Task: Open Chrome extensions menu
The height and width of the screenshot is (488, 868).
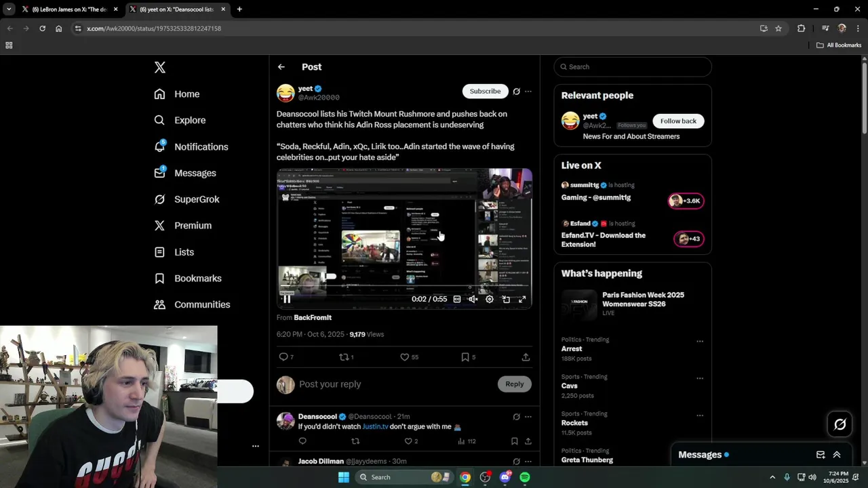Action: pyautogui.click(x=801, y=28)
